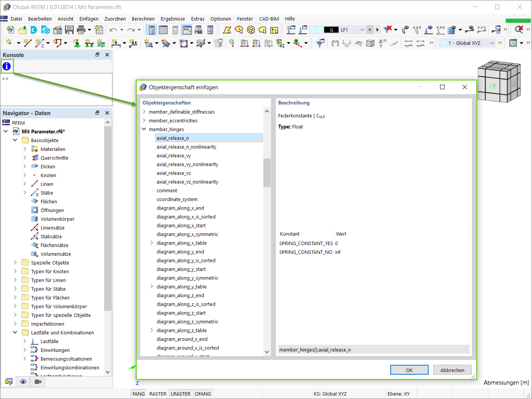Expand member_definable_stiffnesses node
532x399 pixels.
[144, 112]
